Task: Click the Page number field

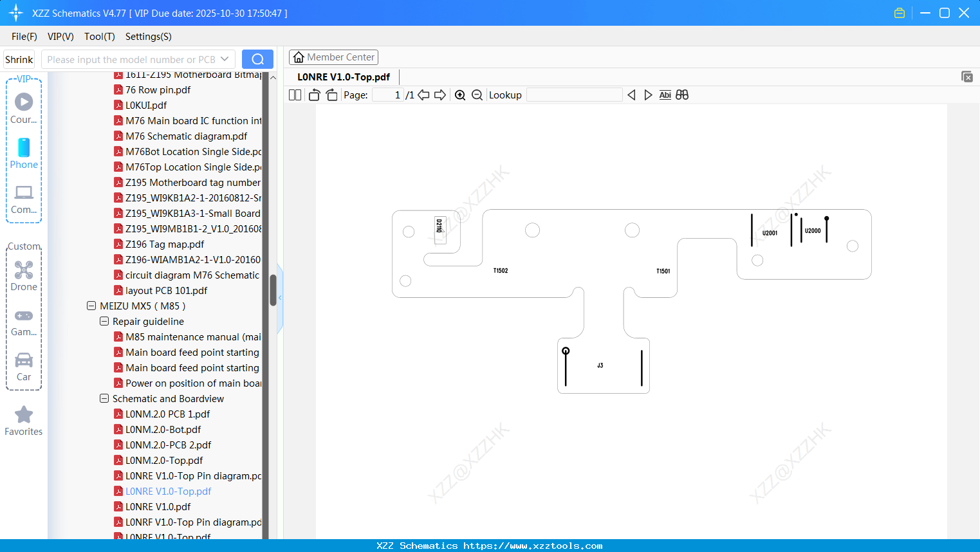Action: click(x=388, y=95)
